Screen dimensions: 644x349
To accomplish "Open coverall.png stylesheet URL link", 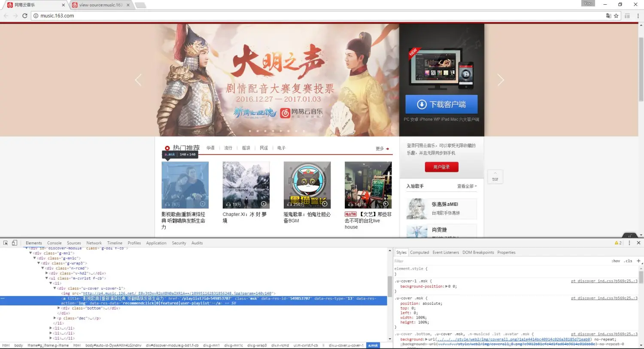I will click(513, 339).
